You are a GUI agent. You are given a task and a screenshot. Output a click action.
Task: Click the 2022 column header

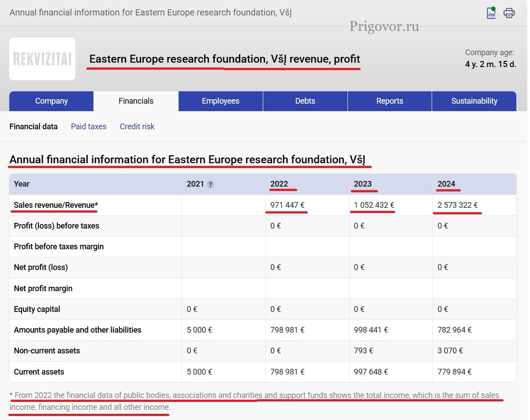coord(279,184)
